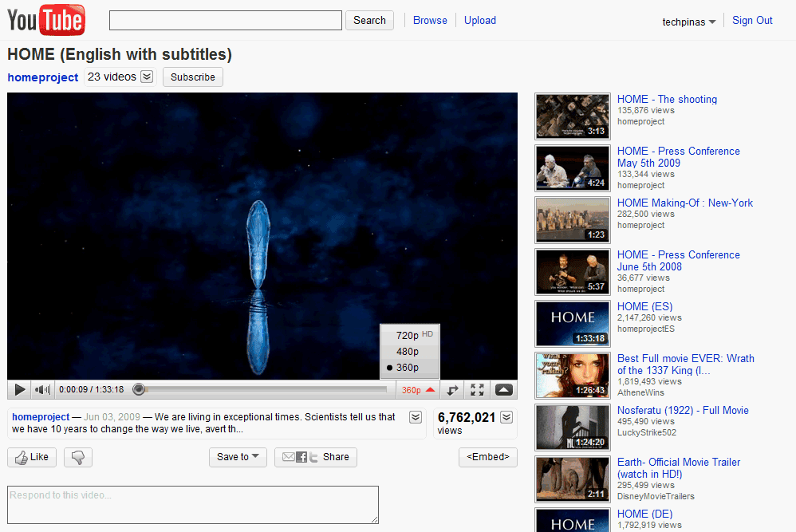Viewport: 796px width, 532px height.
Task: Open Wrath of the 1337 King thumbnail
Action: tap(573, 375)
